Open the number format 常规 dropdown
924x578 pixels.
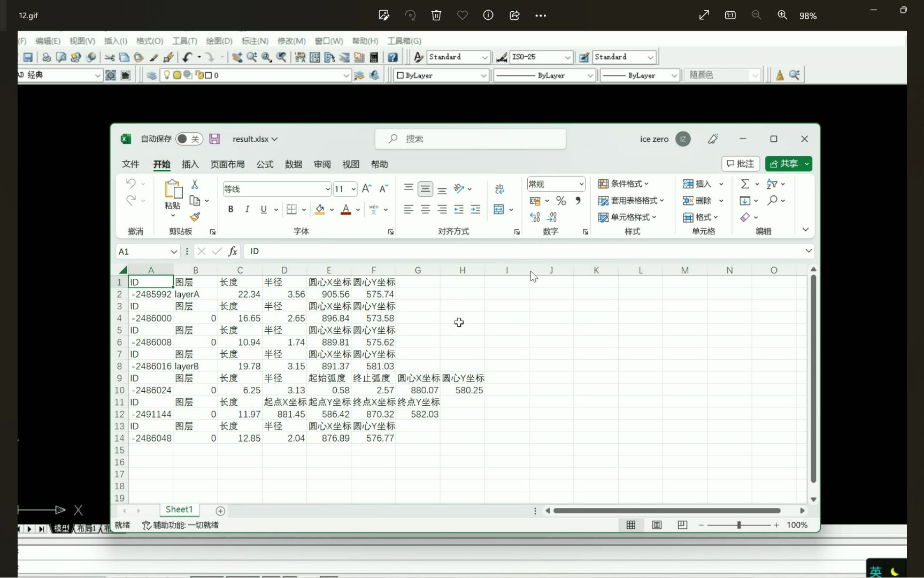[x=581, y=184]
